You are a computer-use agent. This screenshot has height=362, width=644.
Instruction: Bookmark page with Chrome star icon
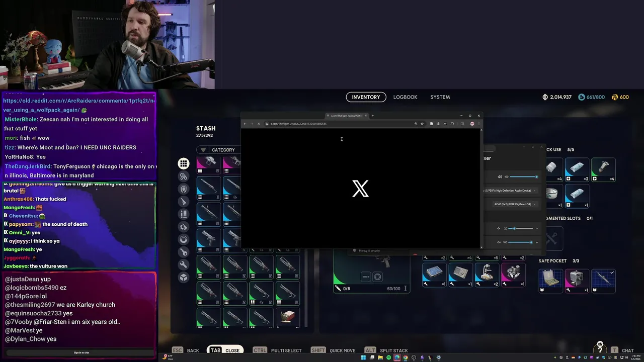point(422,124)
